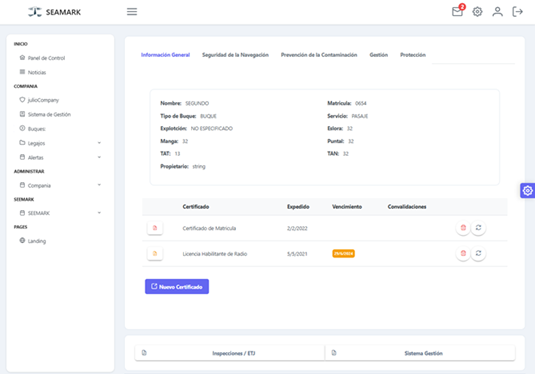Open the mail notifications icon
535x374 pixels.
tap(457, 12)
